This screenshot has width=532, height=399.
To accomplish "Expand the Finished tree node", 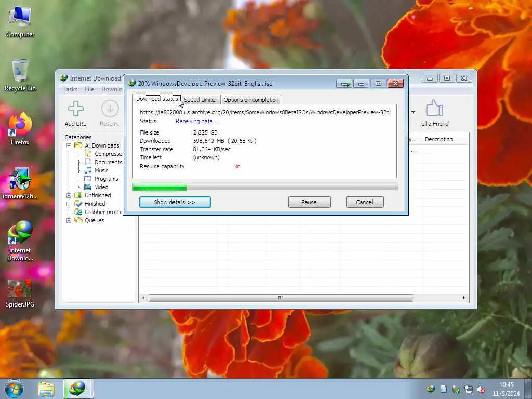I will [69, 204].
